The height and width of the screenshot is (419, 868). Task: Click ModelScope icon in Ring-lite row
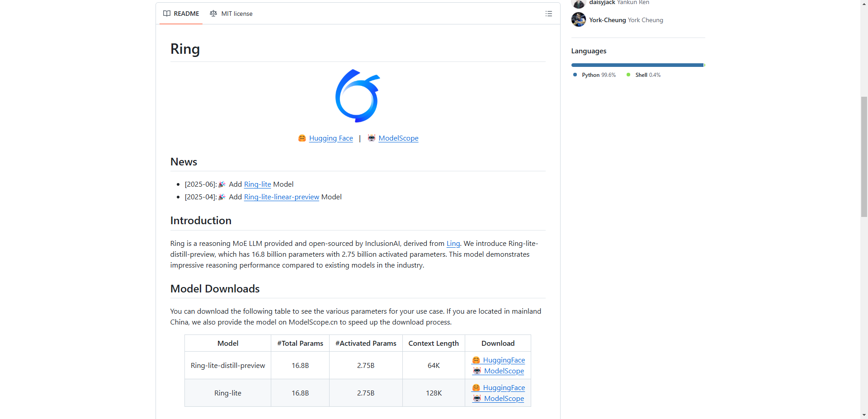coord(477,399)
